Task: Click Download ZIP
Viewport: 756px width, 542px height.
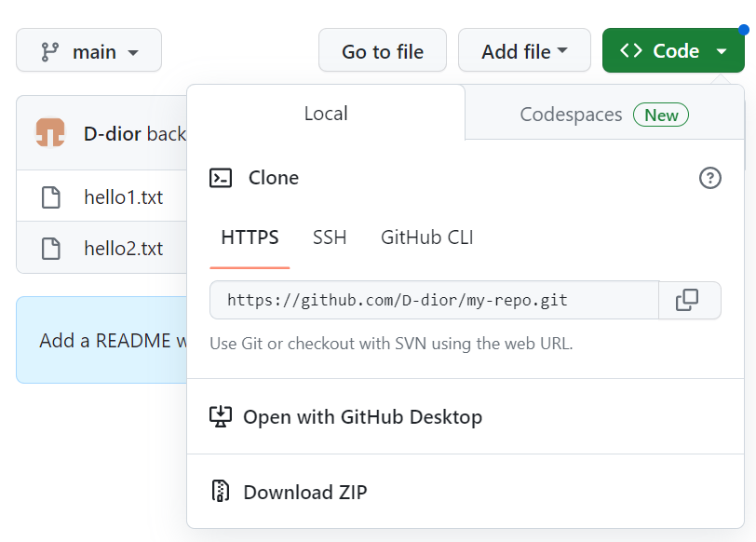Action: tap(466, 492)
